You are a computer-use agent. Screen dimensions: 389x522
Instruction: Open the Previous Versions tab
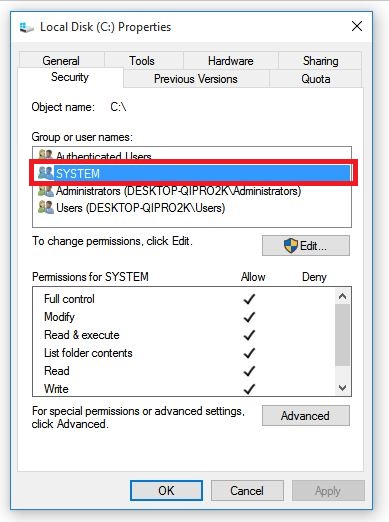click(196, 79)
